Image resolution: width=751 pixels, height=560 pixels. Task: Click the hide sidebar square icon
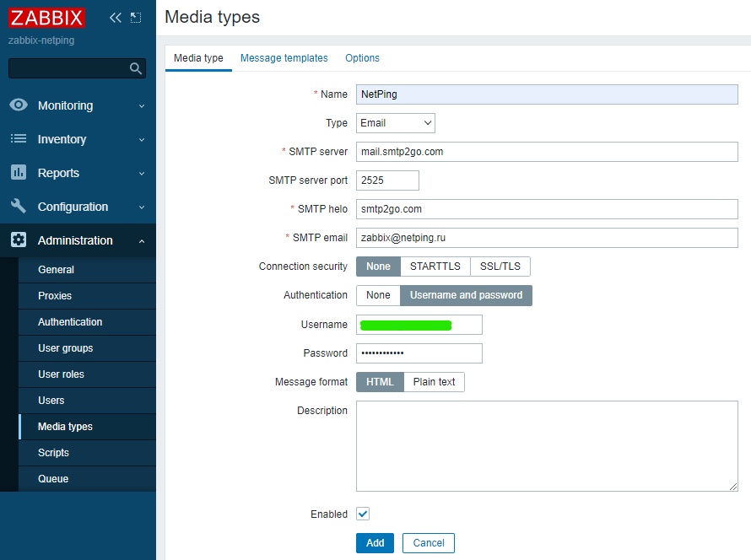136,18
